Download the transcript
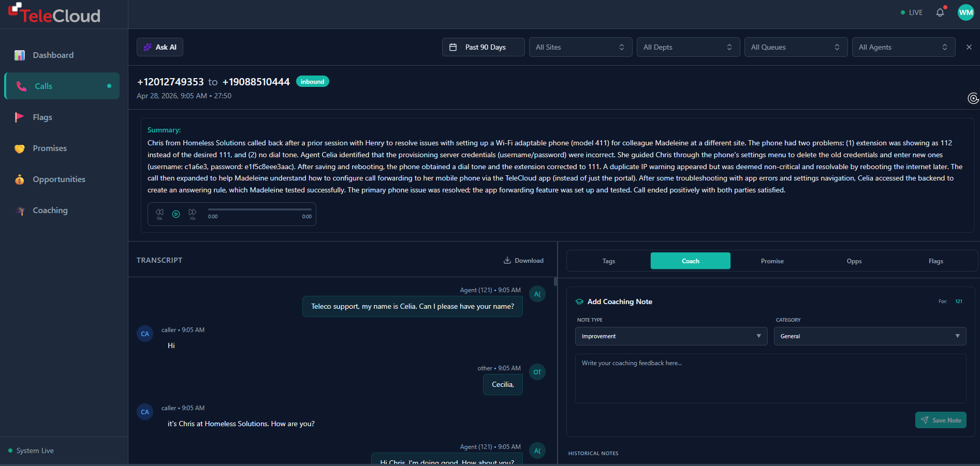The width and height of the screenshot is (980, 466). click(x=523, y=261)
